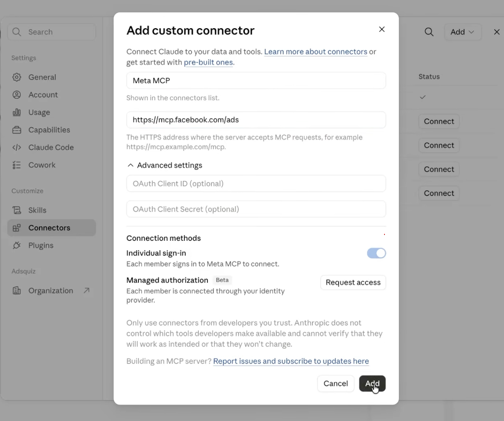Open Learn more about connectors link

316,52
